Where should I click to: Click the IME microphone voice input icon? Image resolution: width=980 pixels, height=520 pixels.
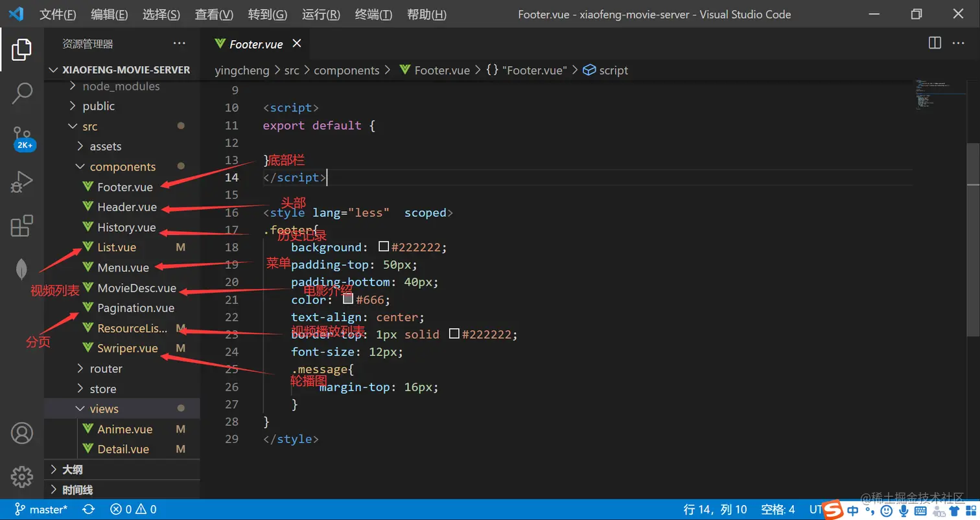click(904, 512)
